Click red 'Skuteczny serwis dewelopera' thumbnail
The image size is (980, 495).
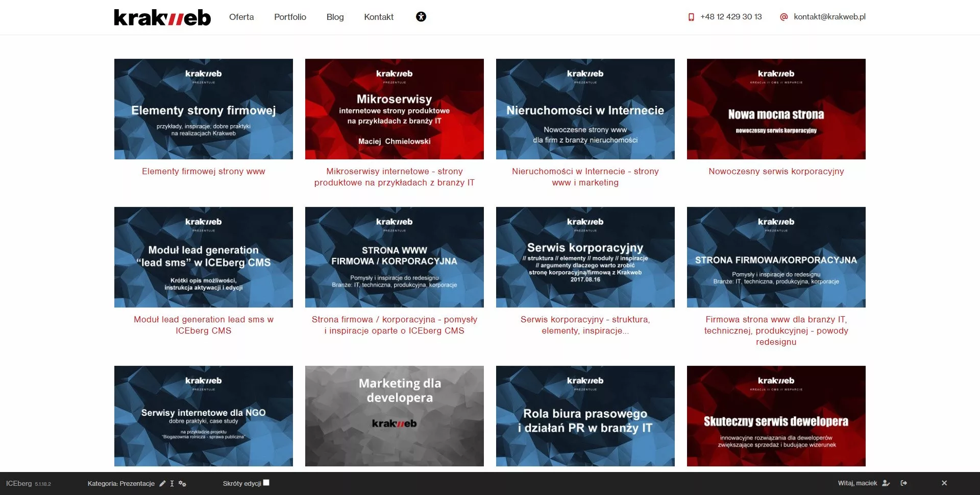[x=776, y=416]
